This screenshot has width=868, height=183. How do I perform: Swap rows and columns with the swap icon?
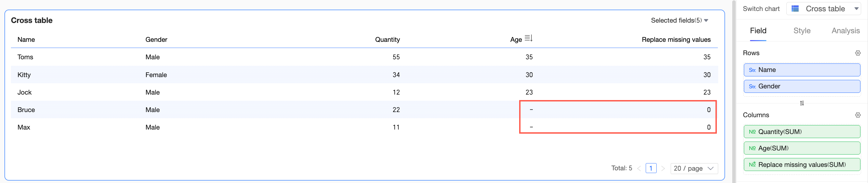tap(802, 103)
